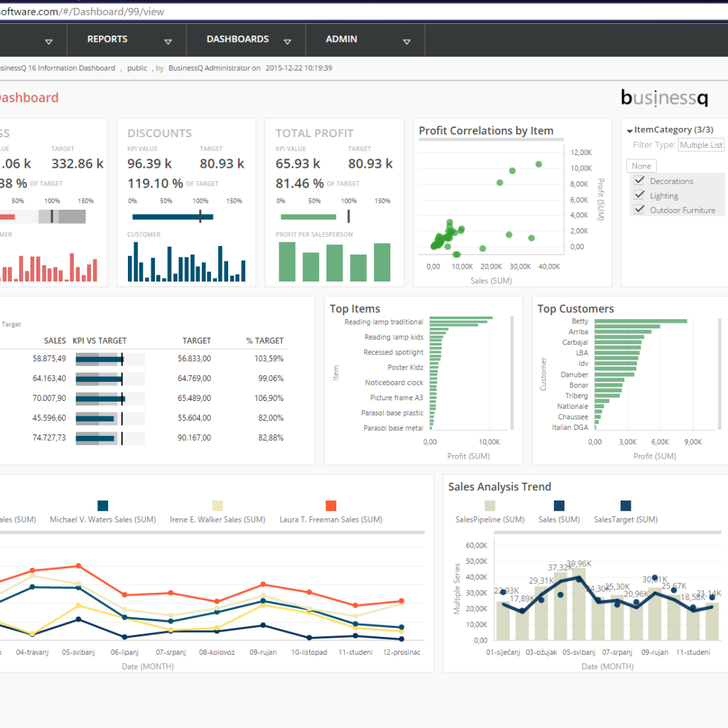The height and width of the screenshot is (728, 728).
Task: Collapse the ItemCategory filter panel
Action: (x=628, y=129)
